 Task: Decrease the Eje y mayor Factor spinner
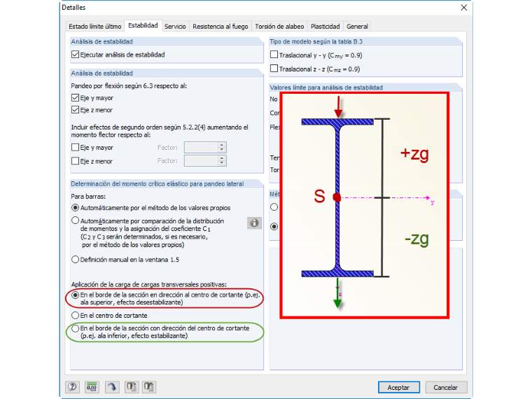pyautogui.click(x=222, y=150)
